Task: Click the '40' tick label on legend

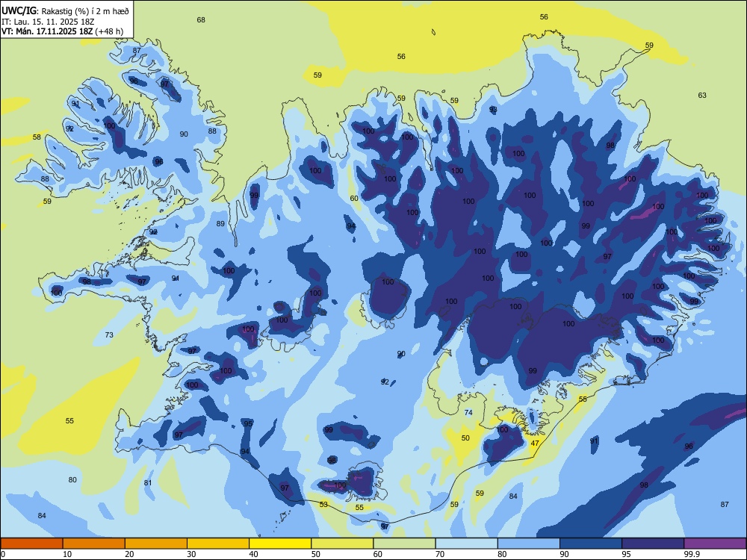Action: (254, 554)
